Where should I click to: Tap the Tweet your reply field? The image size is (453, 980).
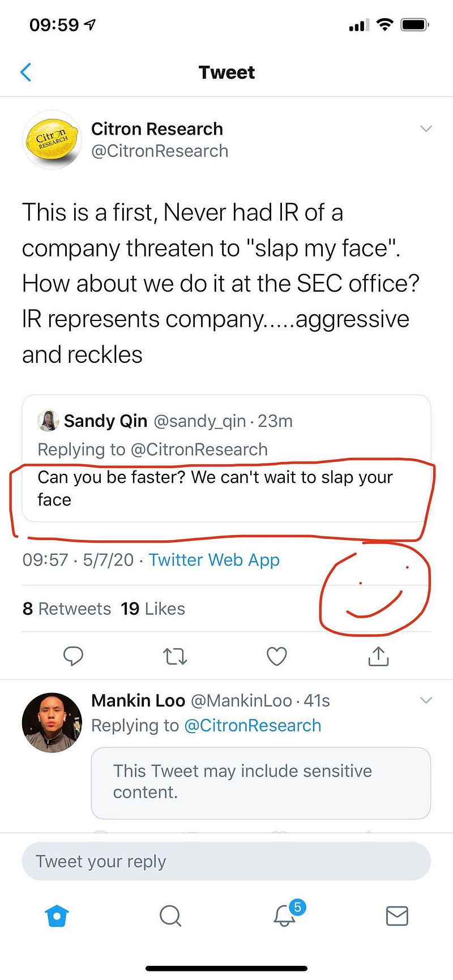[x=226, y=861]
